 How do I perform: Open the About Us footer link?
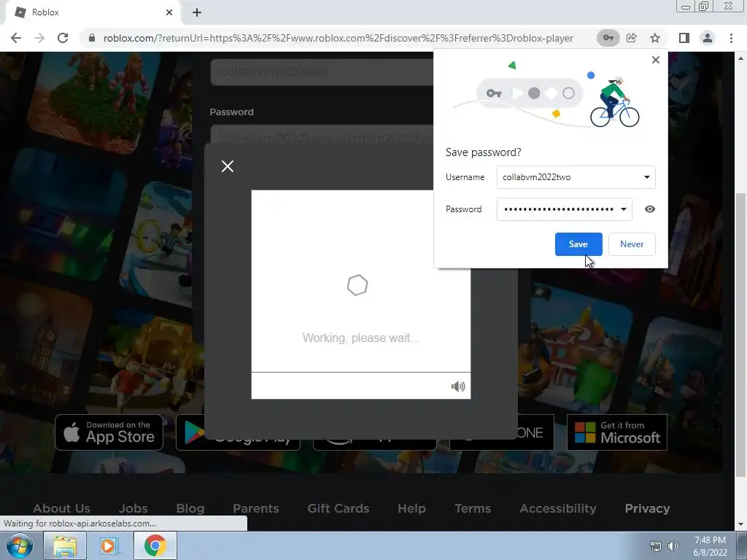[61, 508]
